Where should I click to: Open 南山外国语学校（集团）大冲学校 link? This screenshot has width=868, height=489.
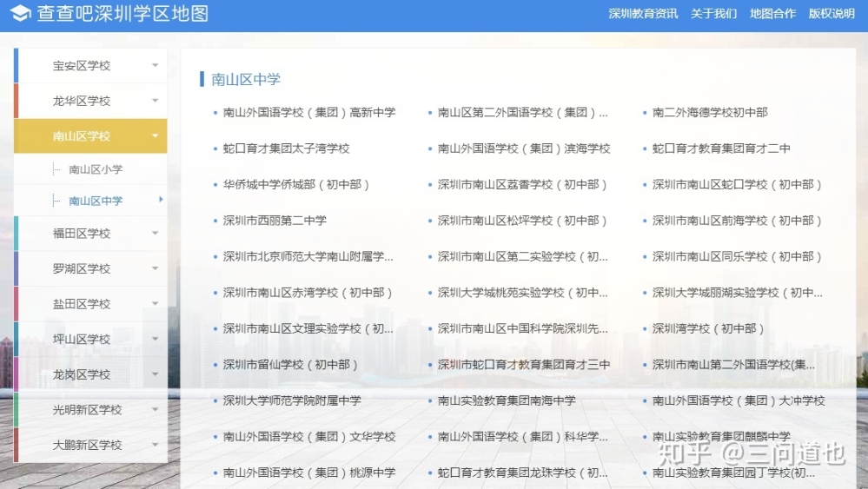[x=739, y=400]
